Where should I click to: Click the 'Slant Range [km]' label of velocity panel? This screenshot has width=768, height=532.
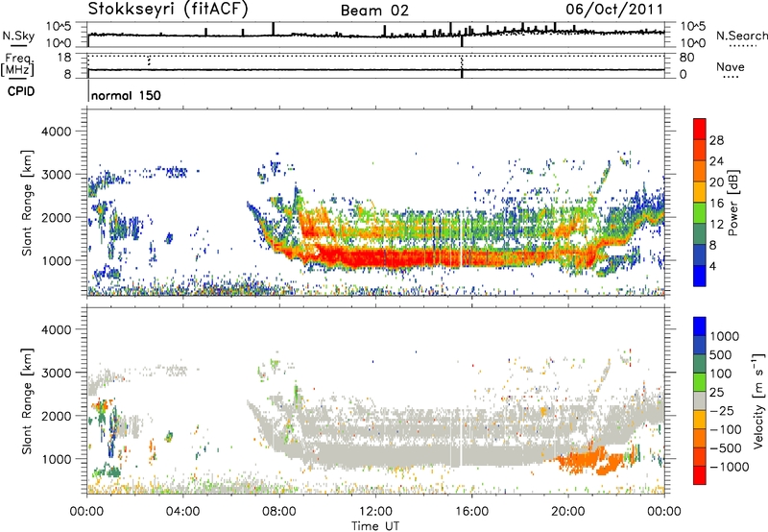27,400
